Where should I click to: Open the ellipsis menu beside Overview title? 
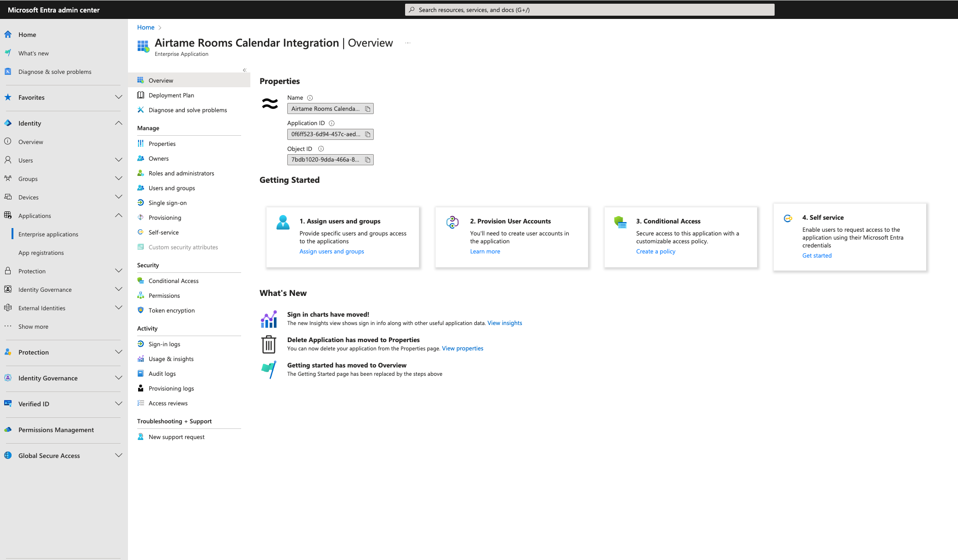[408, 43]
